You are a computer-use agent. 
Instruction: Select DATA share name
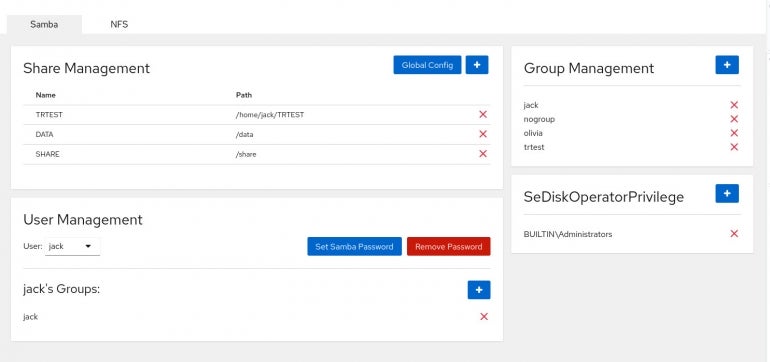44,135
